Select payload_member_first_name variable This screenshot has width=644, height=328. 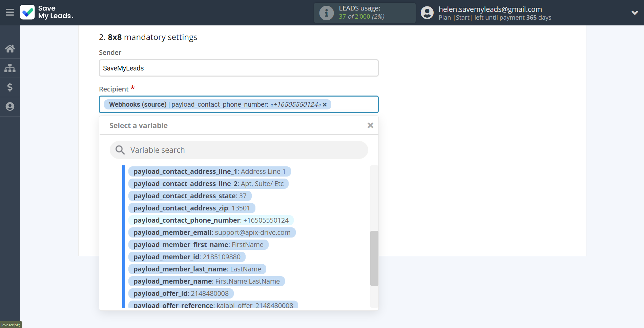coord(198,245)
